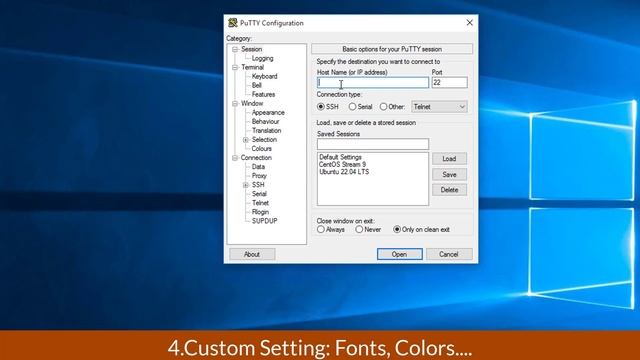Select the Connection category
Viewport: 640px width, 360px height.
coord(256,158)
